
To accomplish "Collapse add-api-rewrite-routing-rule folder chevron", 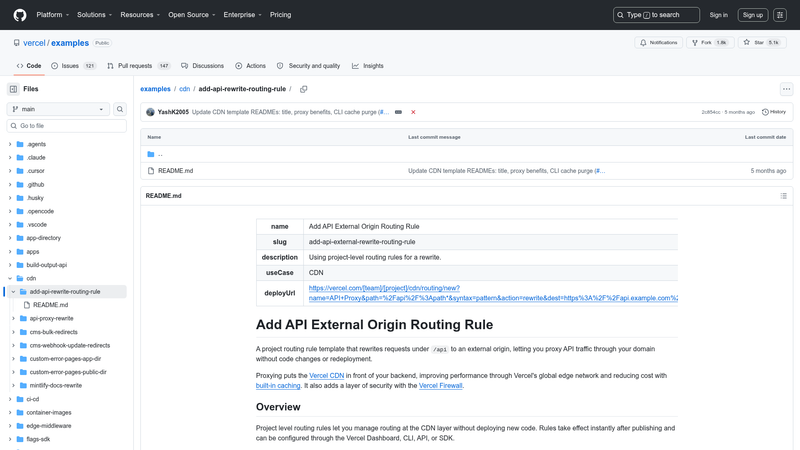I will tap(13, 292).
